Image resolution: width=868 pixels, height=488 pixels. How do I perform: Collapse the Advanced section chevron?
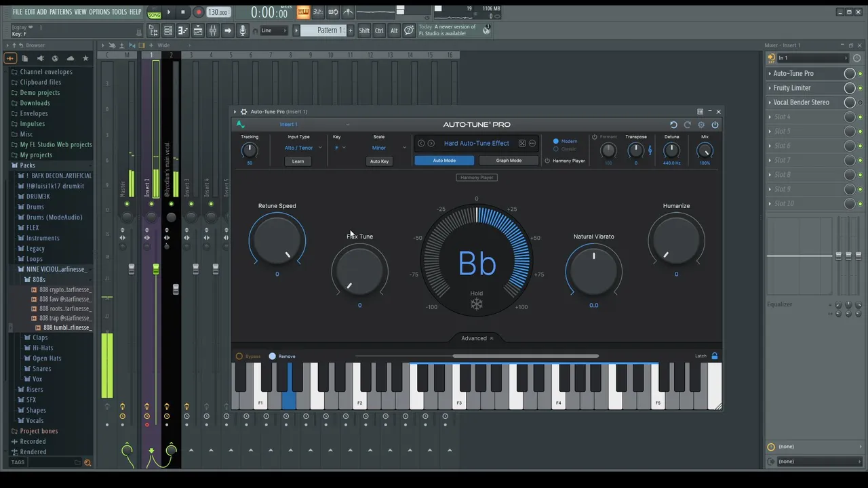(x=492, y=338)
